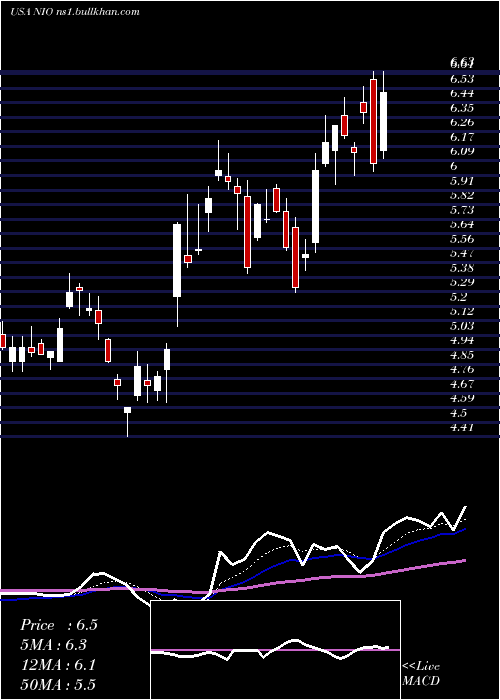Click the 5.47 price axis label
The width and height of the screenshot is (500, 700).
[x=462, y=253]
